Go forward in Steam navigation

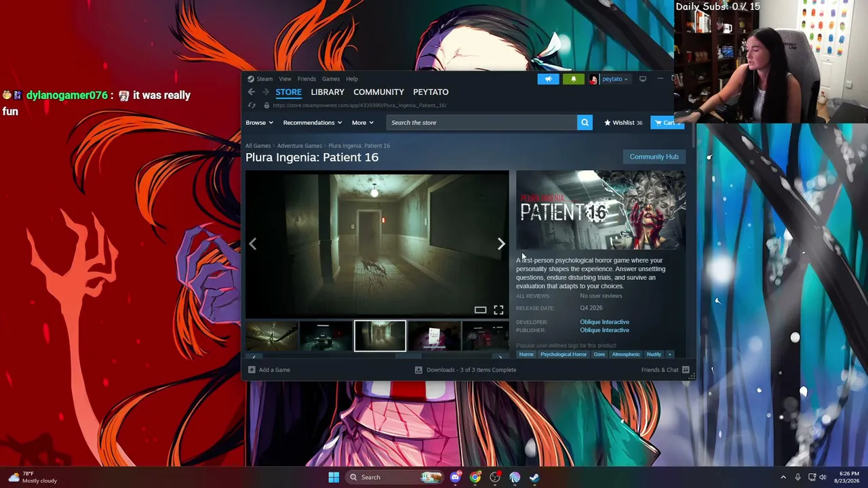[265, 92]
